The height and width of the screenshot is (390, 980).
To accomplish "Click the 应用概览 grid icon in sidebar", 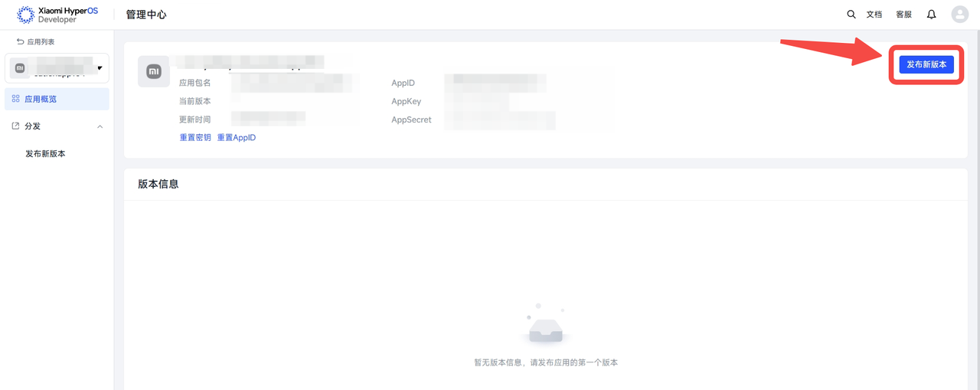I will click(15, 99).
